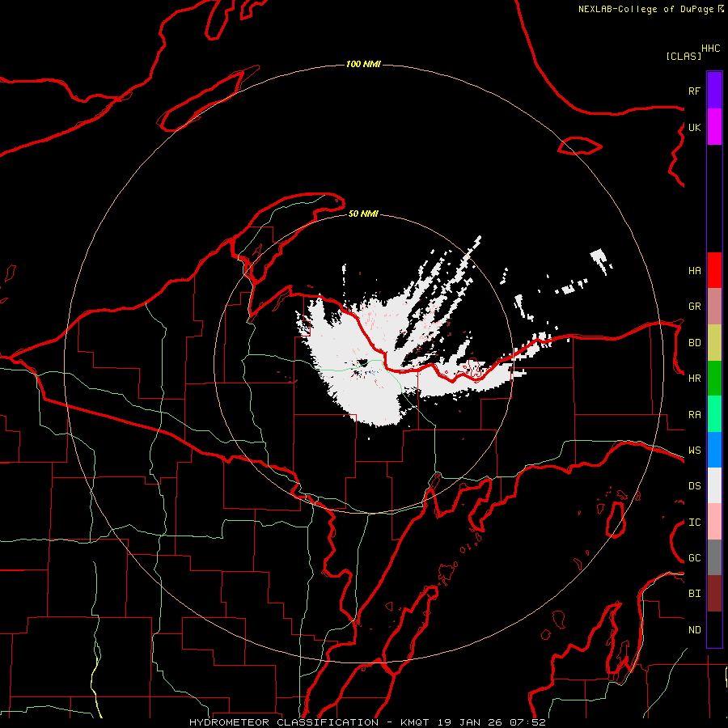The height and width of the screenshot is (728, 728).
Task: Click the NEXLAB-College of DuPage credit text
Action: click(x=646, y=9)
